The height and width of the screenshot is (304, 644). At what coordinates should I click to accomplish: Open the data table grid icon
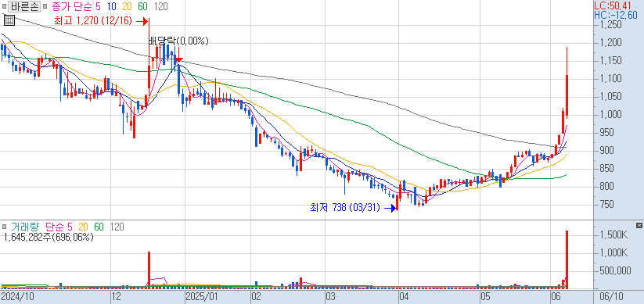click(10, 20)
